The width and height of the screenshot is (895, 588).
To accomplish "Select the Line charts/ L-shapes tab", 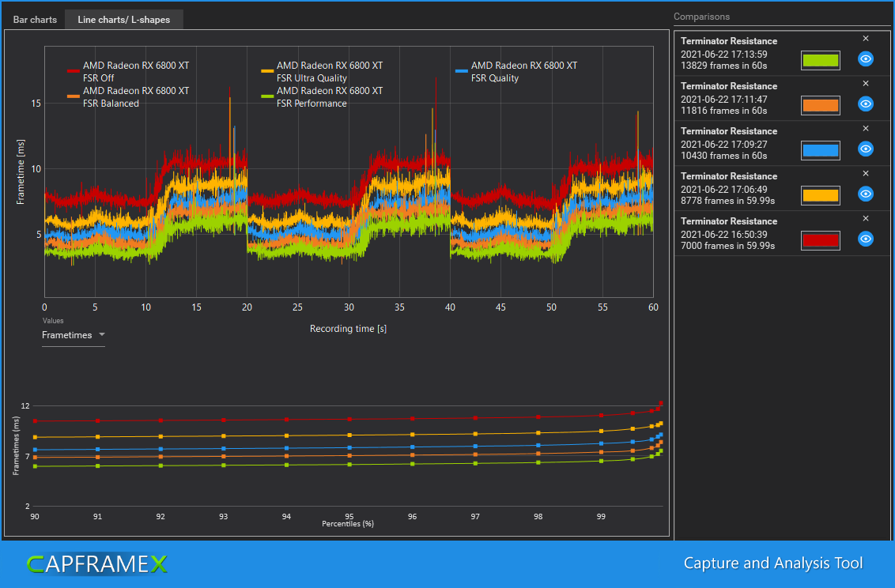I will click(x=124, y=20).
